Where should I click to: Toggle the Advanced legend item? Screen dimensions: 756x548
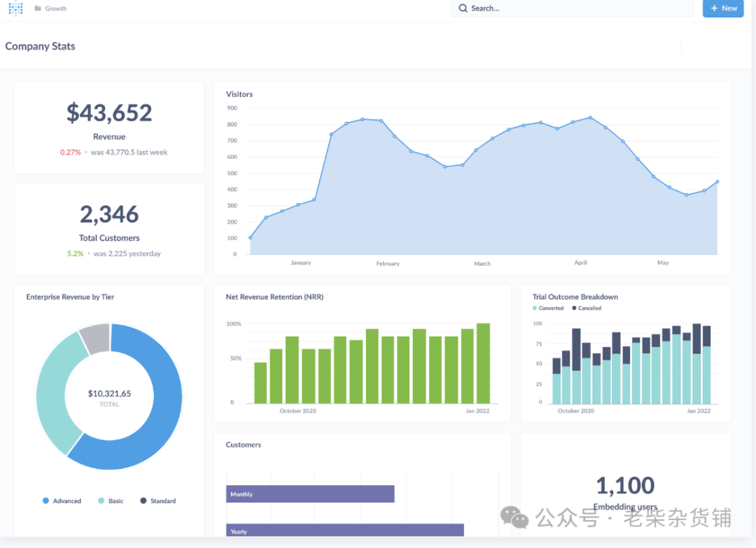click(62, 501)
